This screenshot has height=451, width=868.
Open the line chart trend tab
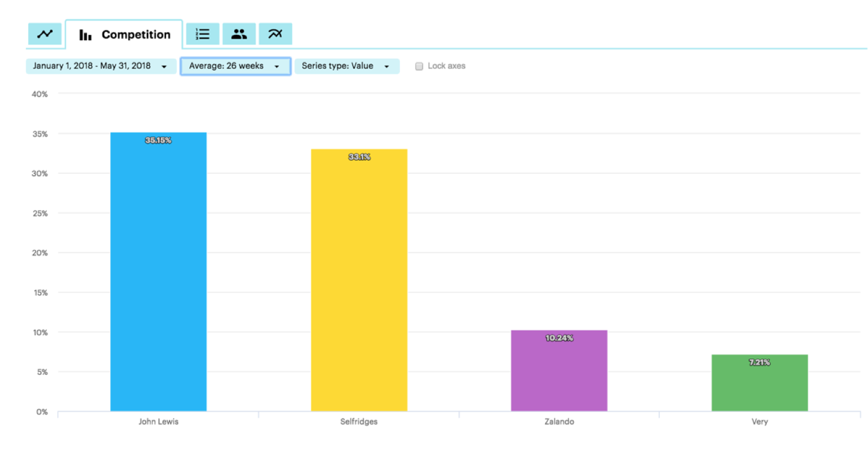click(x=45, y=34)
